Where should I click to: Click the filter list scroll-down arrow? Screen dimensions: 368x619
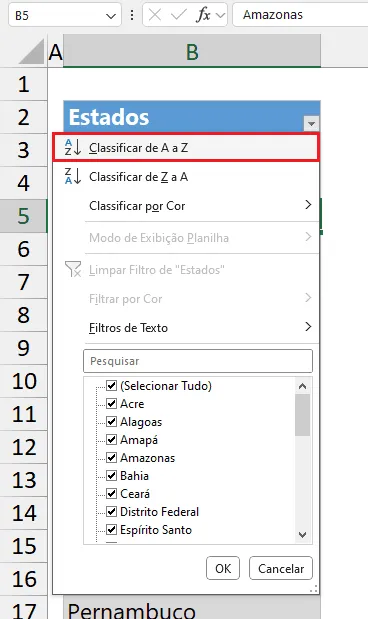click(302, 535)
